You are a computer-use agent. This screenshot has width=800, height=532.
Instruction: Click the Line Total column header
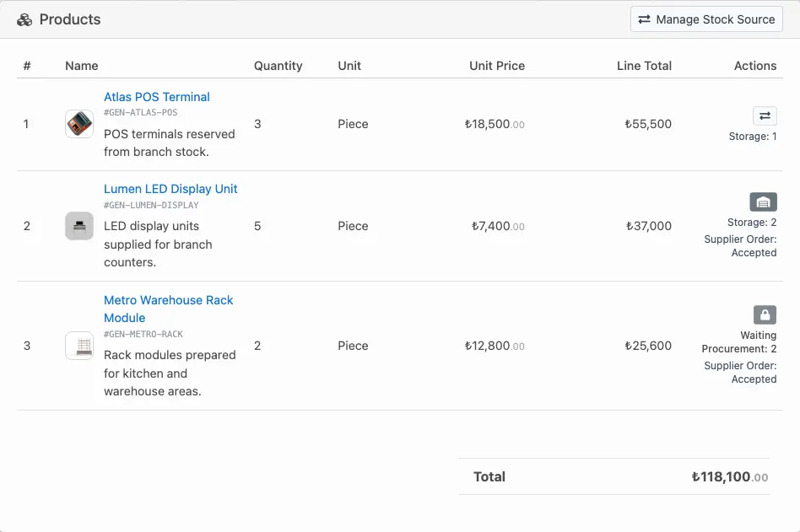click(644, 66)
